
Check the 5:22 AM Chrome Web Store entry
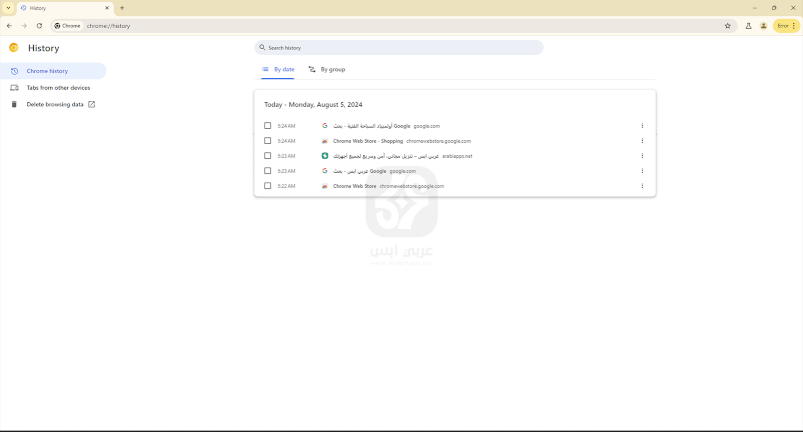[x=267, y=186]
